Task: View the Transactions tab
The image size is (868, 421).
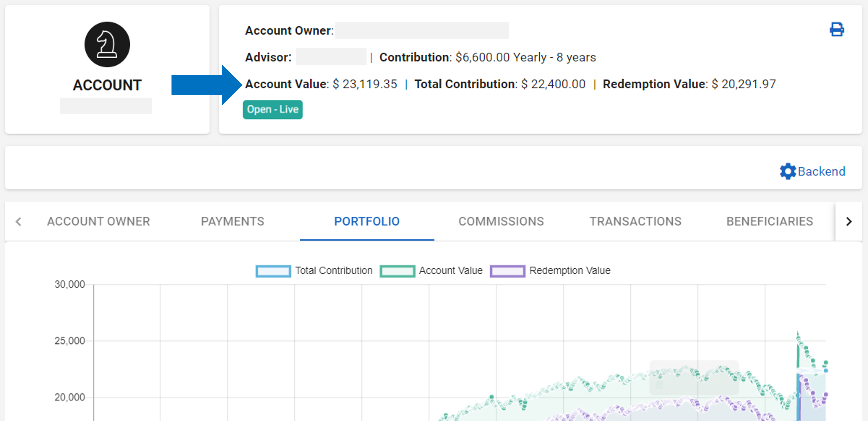Action: click(635, 221)
